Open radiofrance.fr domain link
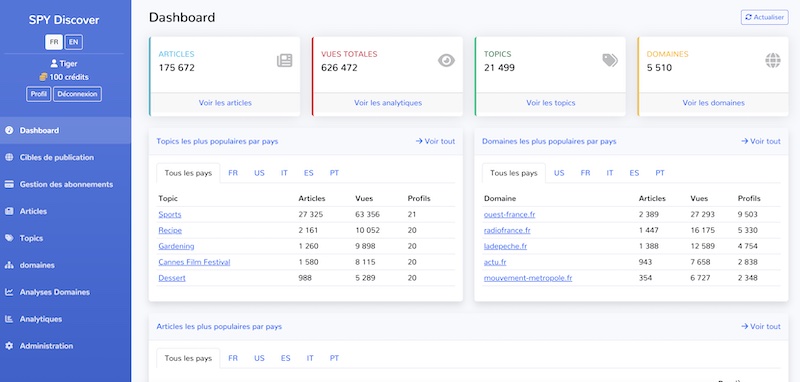The height and width of the screenshot is (382, 800). pos(507,230)
